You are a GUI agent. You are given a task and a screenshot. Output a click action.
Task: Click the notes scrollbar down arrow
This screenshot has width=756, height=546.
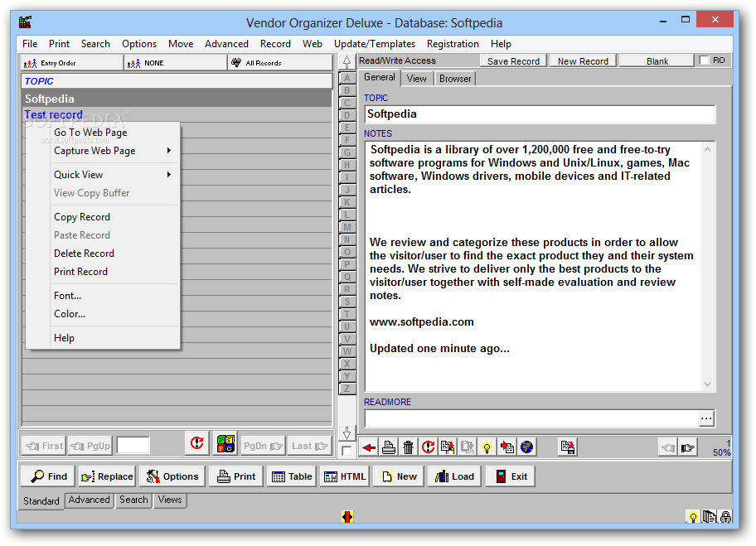707,384
